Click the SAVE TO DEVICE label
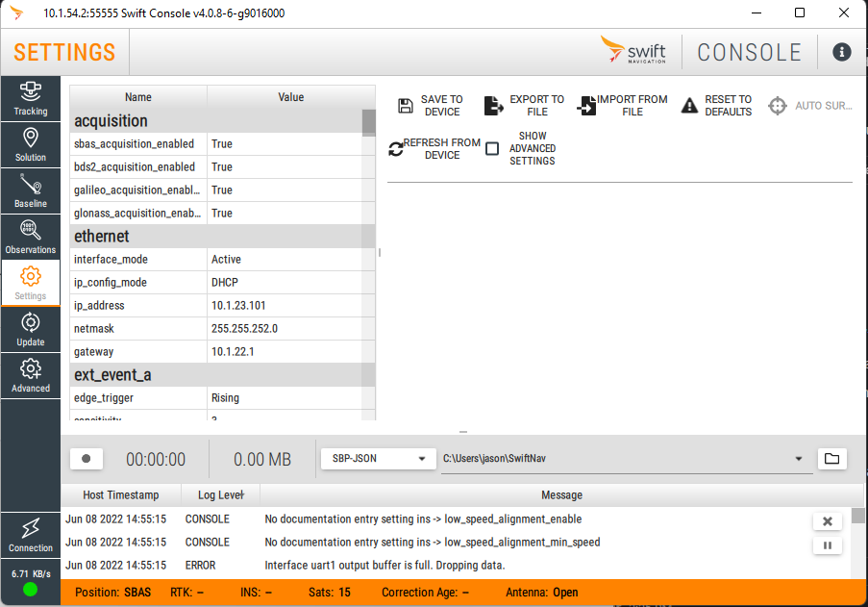The height and width of the screenshot is (607, 868). [x=442, y=105]
